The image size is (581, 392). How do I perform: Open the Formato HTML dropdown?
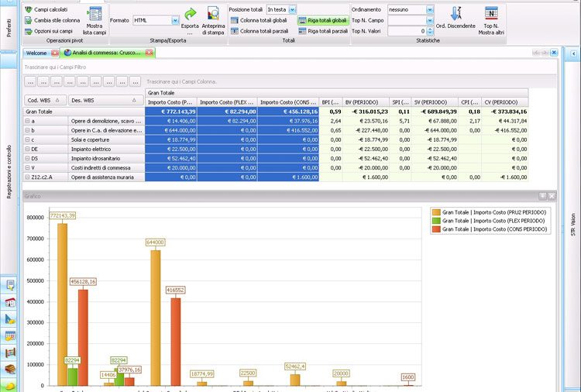(175, 20)
